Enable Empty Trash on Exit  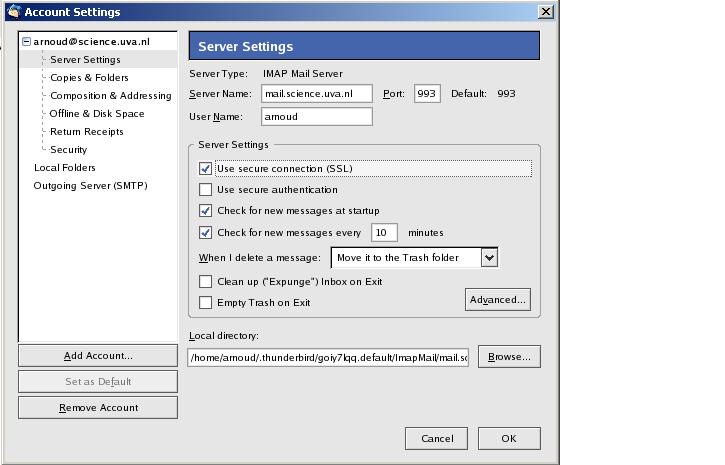206,303
